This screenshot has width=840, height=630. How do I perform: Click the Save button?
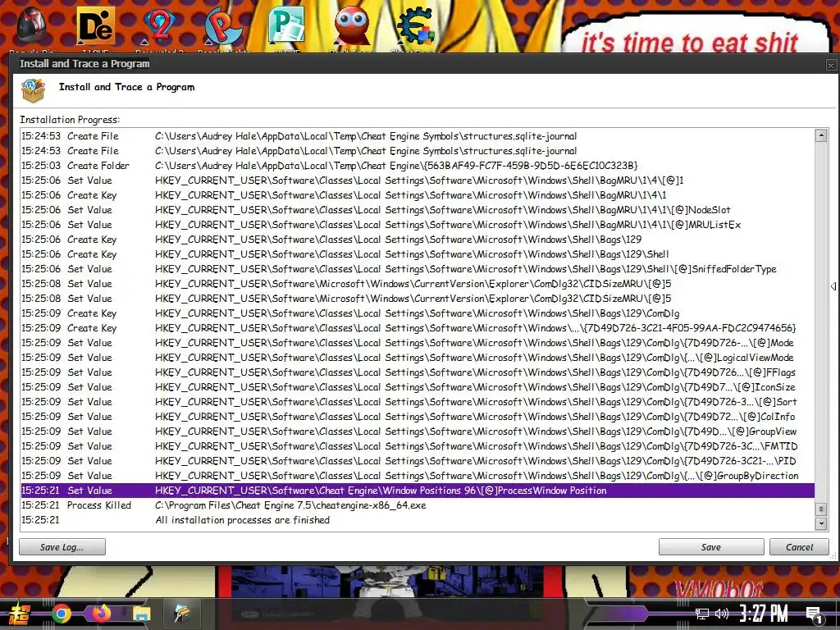point(711,547)
